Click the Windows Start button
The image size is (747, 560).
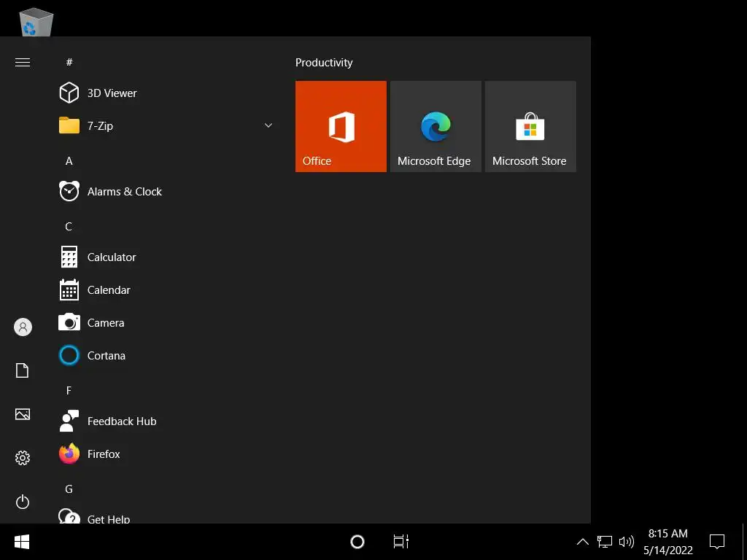pyautogui.click(x=22, y=542)
